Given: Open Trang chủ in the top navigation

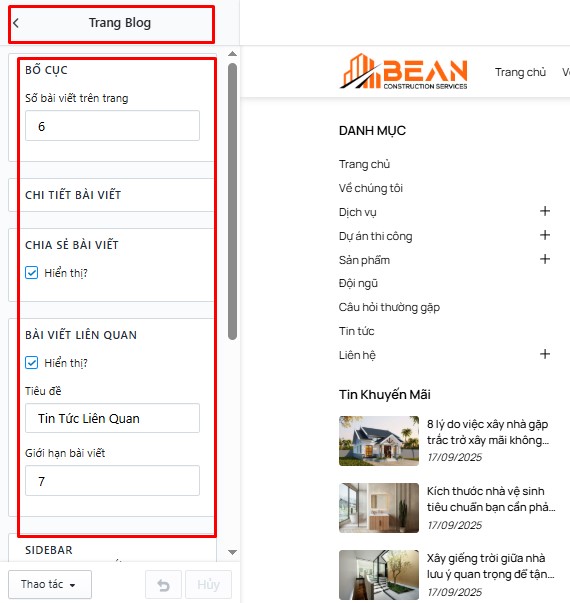Looking at the screenshot, I should point(520,72).
